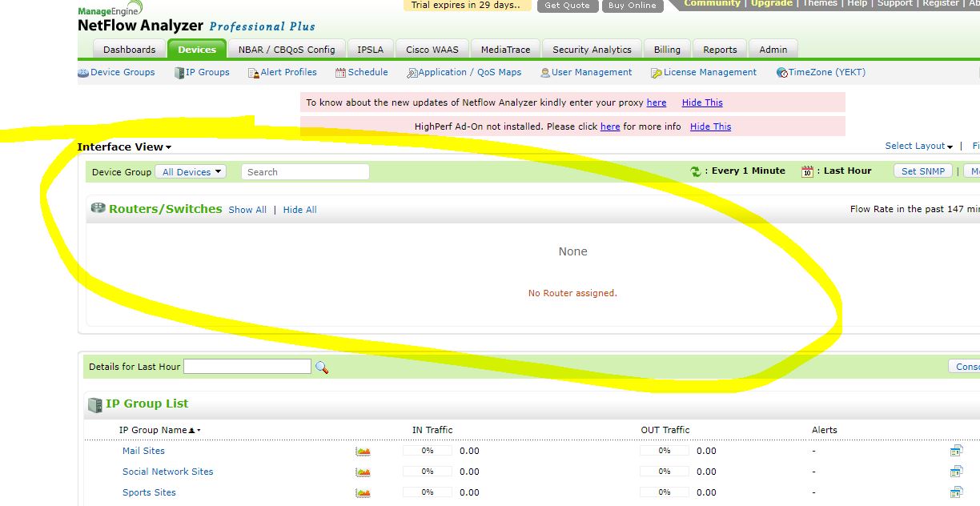Expand the Interface View dropdown
Screen dimensions: 980x506
tap(124, 147)
